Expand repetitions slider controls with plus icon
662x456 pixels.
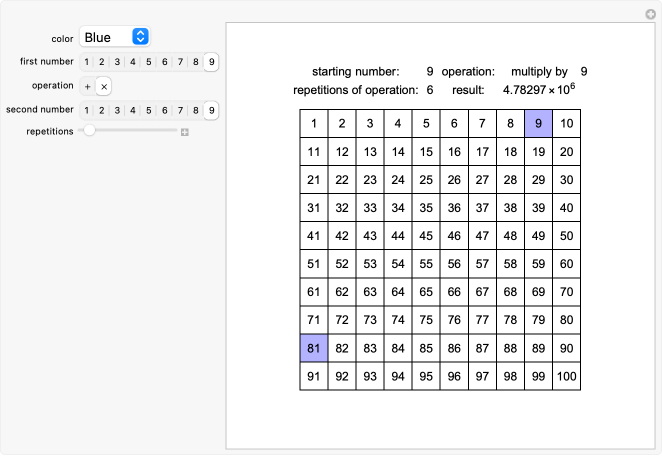pyautogui.click(x=184, y=133)
